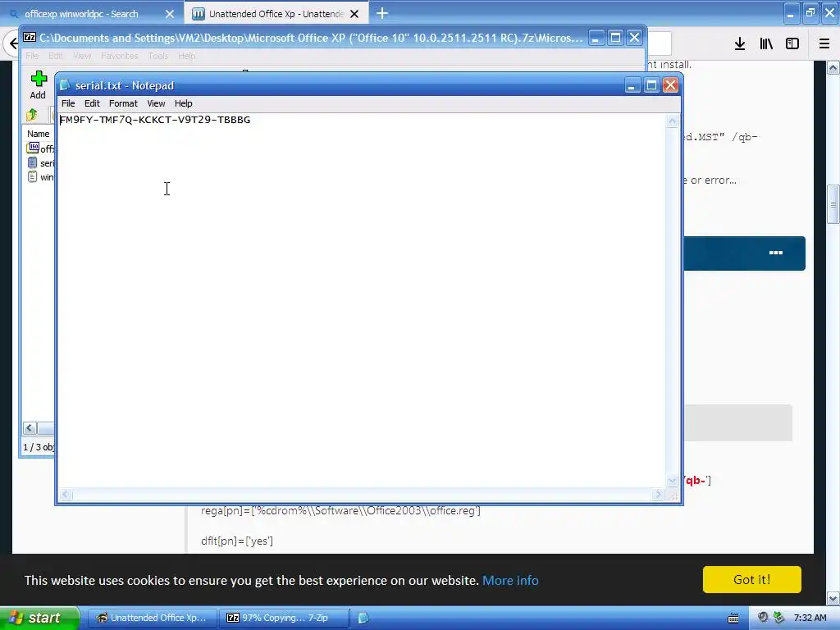Toggle browser sidebar view icon
This screenshot has width=840, height=630.
792,44
